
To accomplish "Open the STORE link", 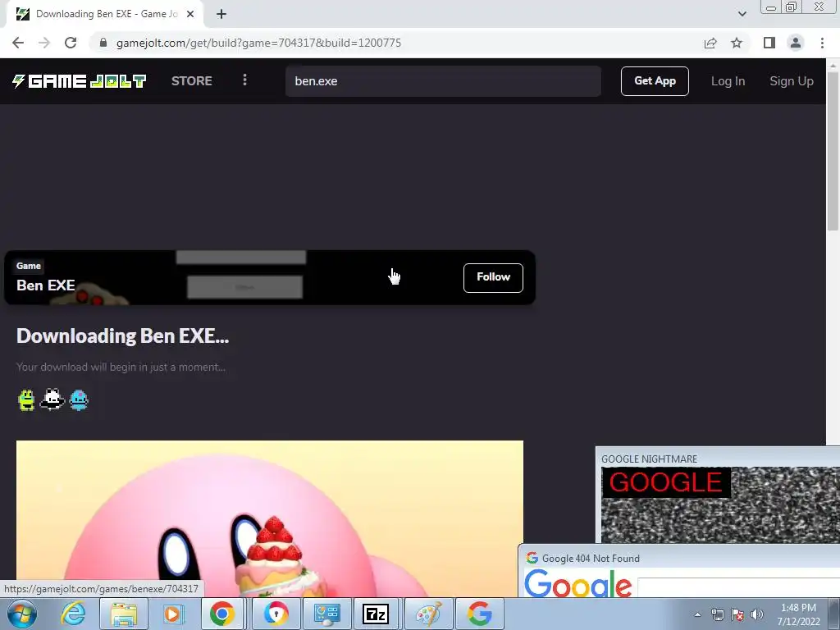I will coord(191,81).
